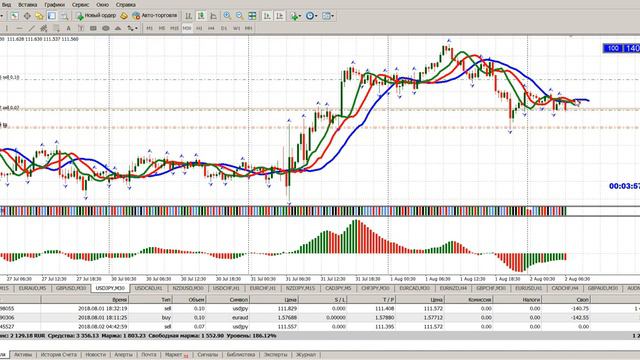
Task: Open the indicators list dropdown
Action: coord(296,16)
